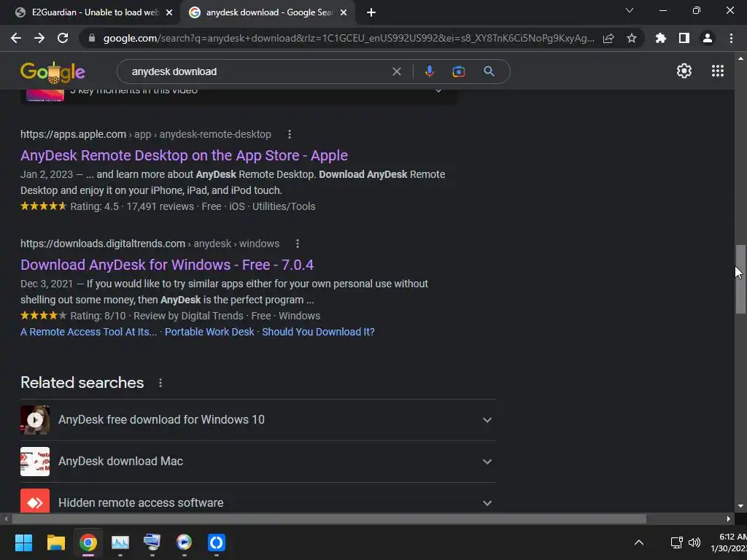Clear the search box with X
This screenshot has height=560, width=747.
click(396, 71)
